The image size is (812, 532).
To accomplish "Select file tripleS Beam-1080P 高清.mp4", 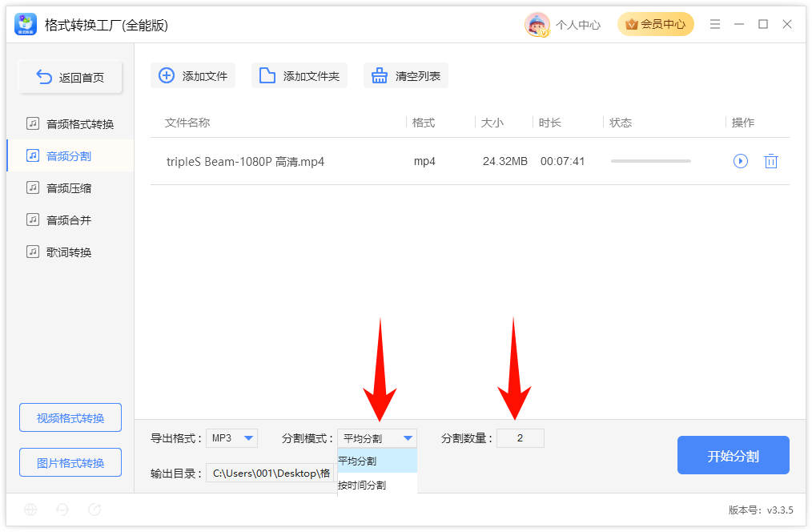I will pyautogui.click(x=245, y=162).
